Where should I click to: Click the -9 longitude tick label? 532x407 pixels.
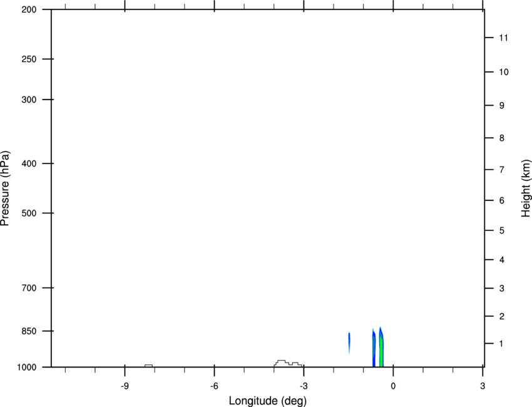pos(125,386)
